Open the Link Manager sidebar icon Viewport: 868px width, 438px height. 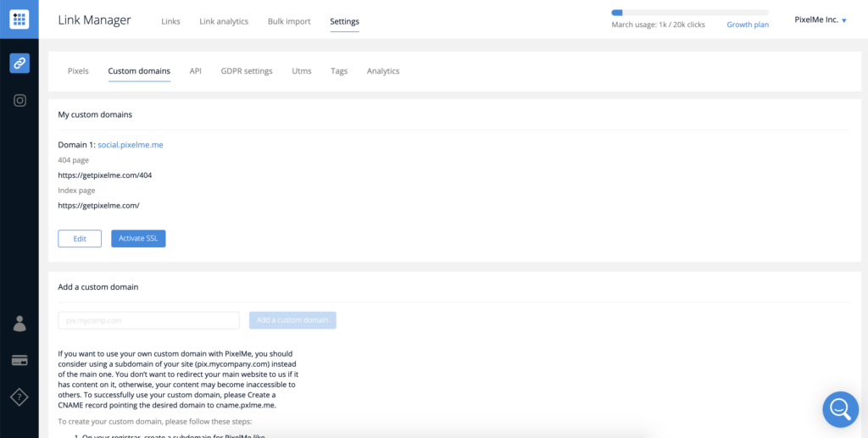click(x=19, y=63)
